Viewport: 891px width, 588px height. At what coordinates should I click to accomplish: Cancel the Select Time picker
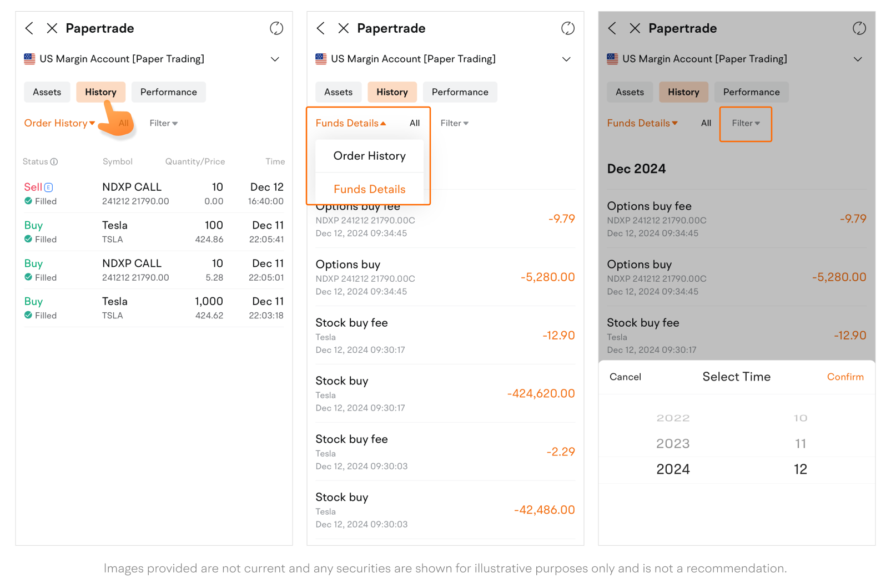[625, 377]
